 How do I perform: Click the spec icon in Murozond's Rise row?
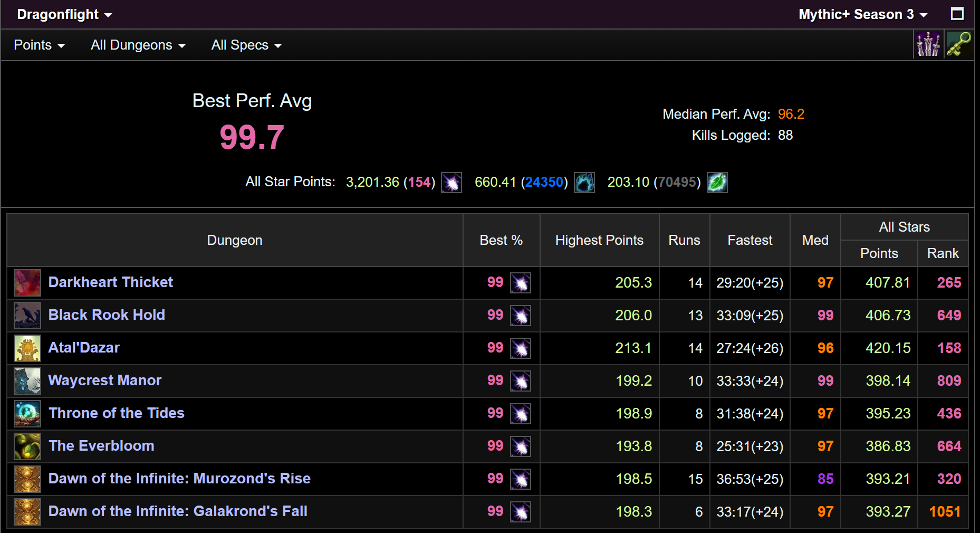tap(521, 479)
